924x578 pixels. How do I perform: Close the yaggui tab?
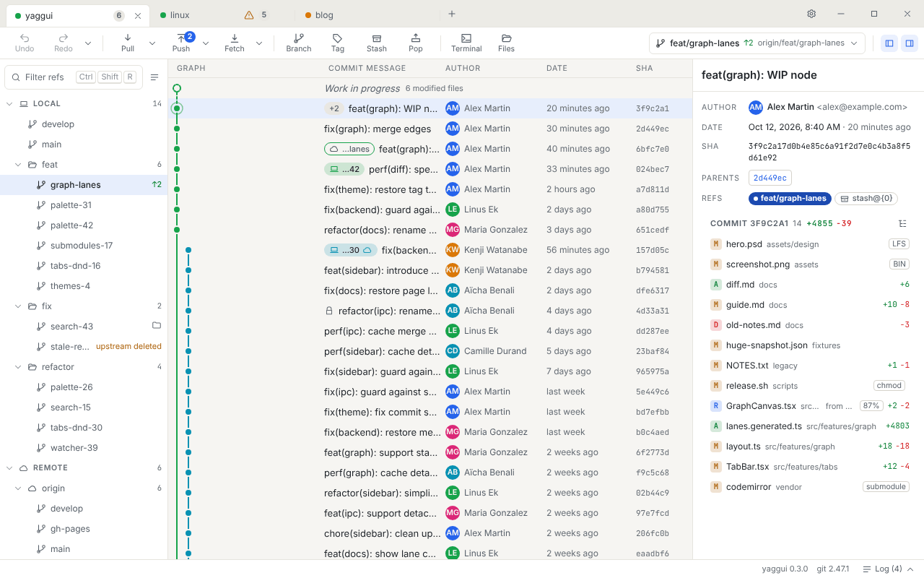138,15
